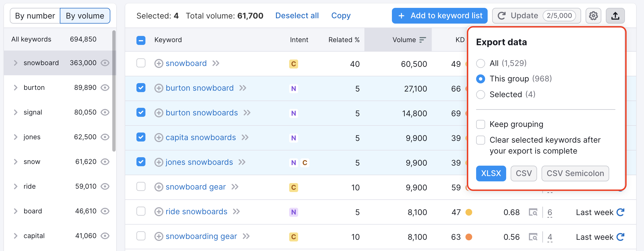Uncheck the capita snowboards row
This screenshot has height=251, width=644.
coord(141,137)
